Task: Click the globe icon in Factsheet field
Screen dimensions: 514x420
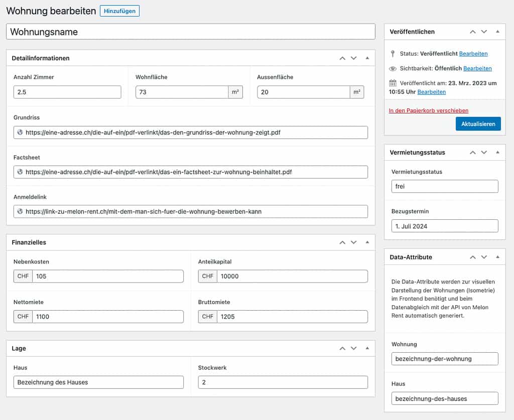Action: coord(20,172)
